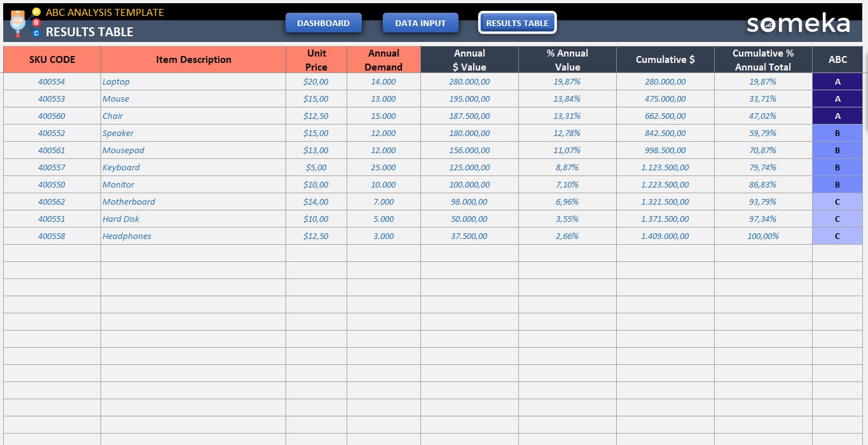The image size is (868, 445).
Task: Click the 100,00% cumulative percentage cell
Action: click(x=762, y=236)
